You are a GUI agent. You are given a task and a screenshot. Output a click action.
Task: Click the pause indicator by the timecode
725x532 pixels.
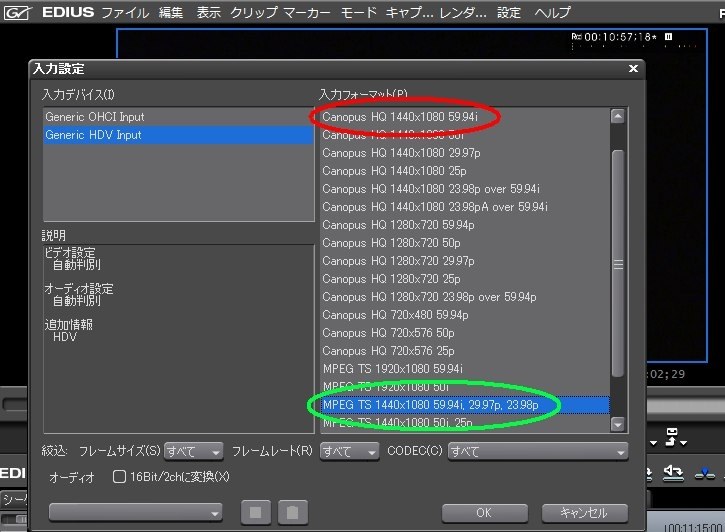668,37
